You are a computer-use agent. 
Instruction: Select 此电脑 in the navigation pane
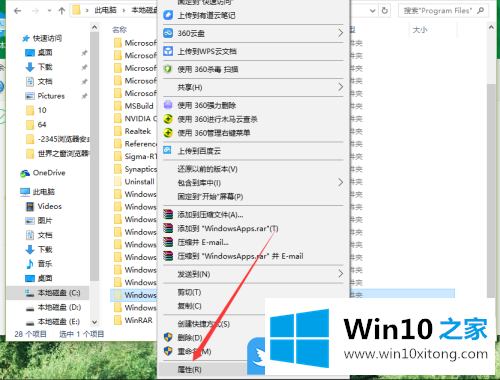pos(44,192)
